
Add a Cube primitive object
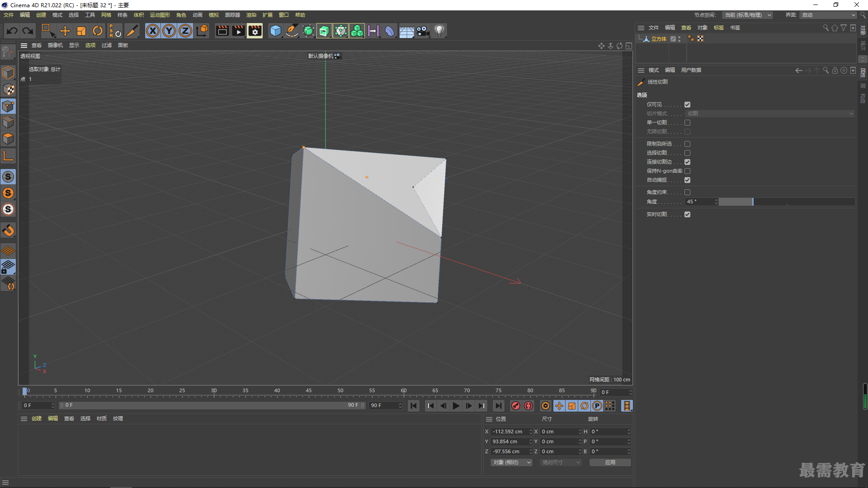coord(275,31)
